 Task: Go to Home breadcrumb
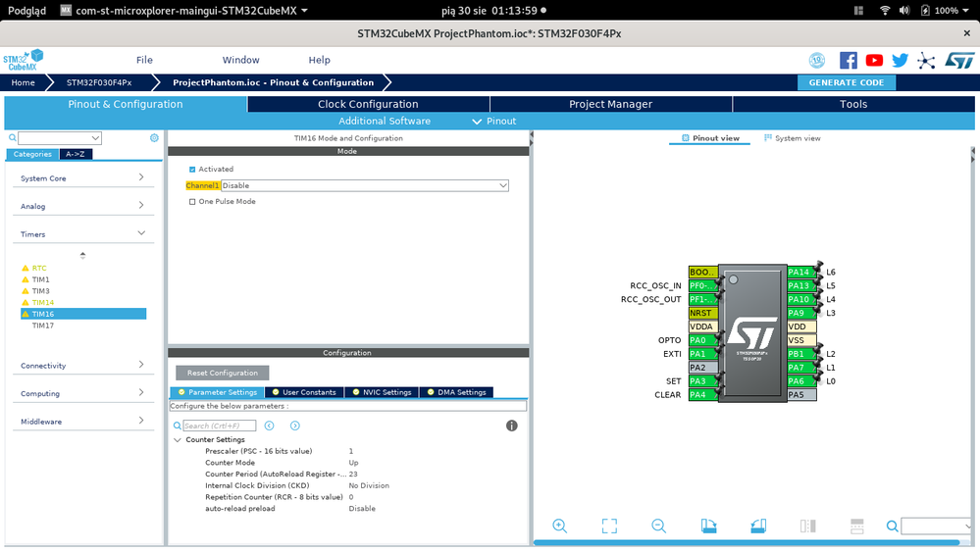tap(24, 82)
